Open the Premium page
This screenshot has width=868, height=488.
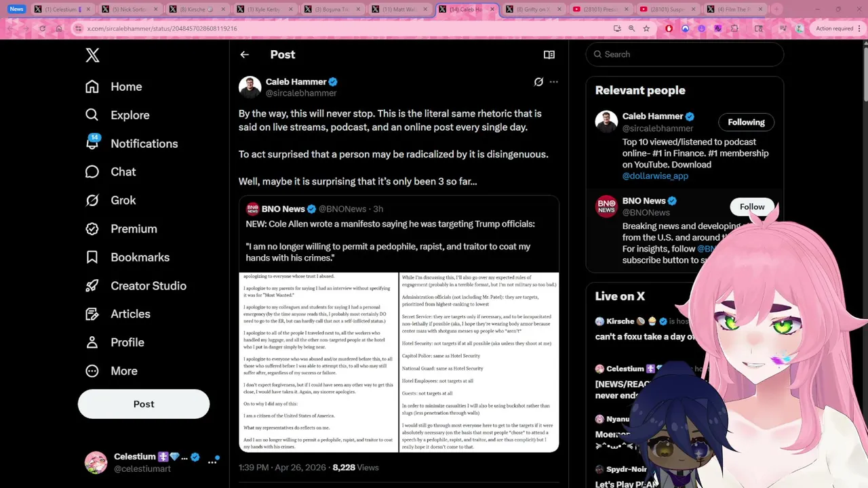click(x=121, y=229)
